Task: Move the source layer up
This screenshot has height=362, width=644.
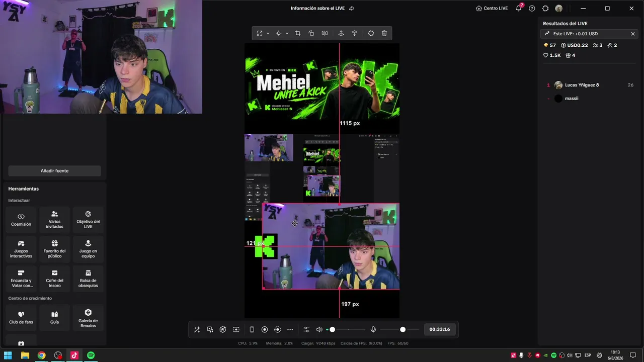Action: [341, 33]
